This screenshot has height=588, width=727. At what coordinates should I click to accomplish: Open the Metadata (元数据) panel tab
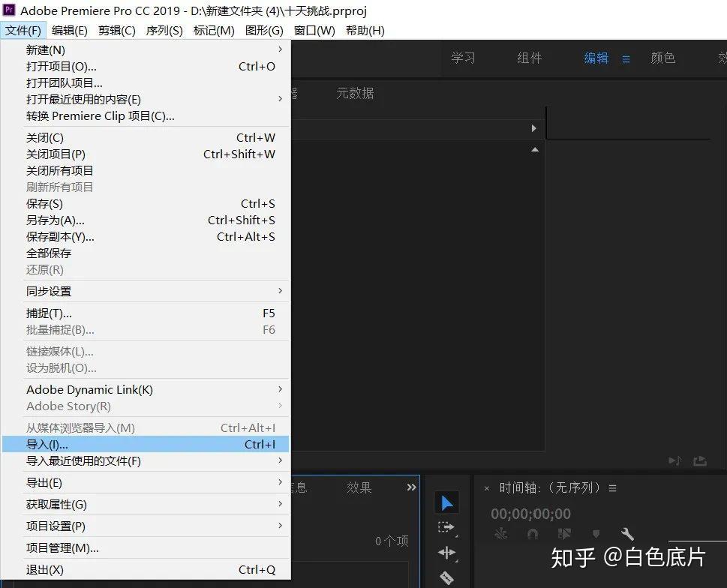(355, 93)
